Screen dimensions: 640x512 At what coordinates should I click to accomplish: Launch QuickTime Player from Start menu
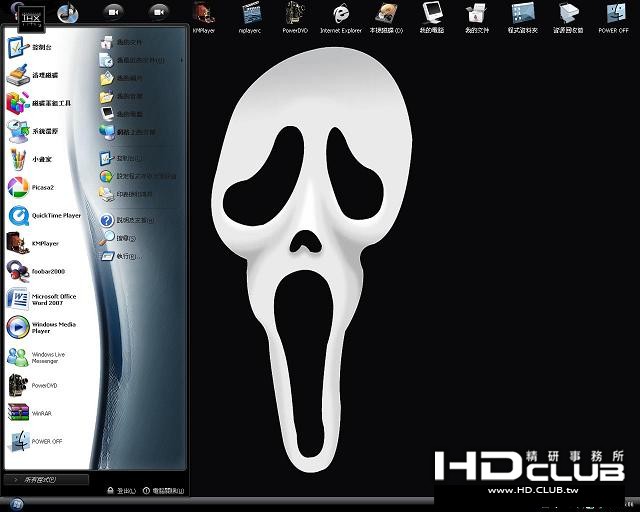tap(44, 215)
